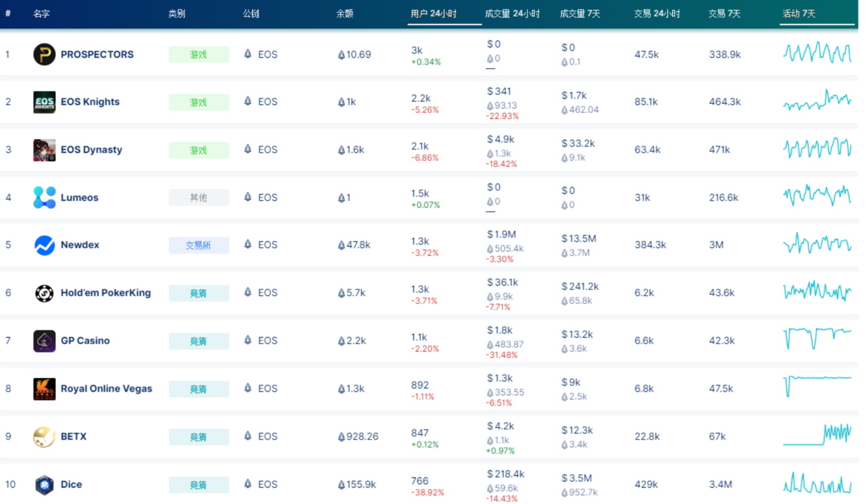The image size is (867, 504).
Task: Open the Lumeos app logo
Action: click(x=45, y=198)
